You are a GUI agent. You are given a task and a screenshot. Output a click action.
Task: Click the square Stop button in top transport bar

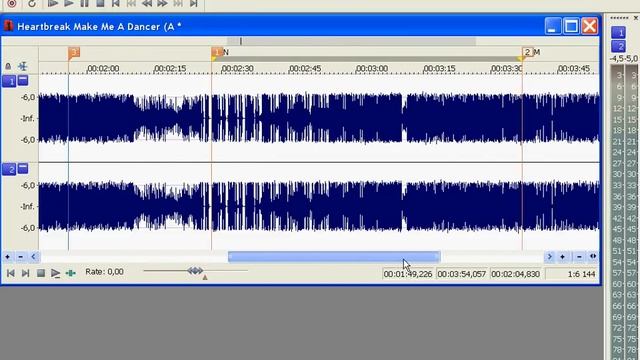(x=100, y=4)
